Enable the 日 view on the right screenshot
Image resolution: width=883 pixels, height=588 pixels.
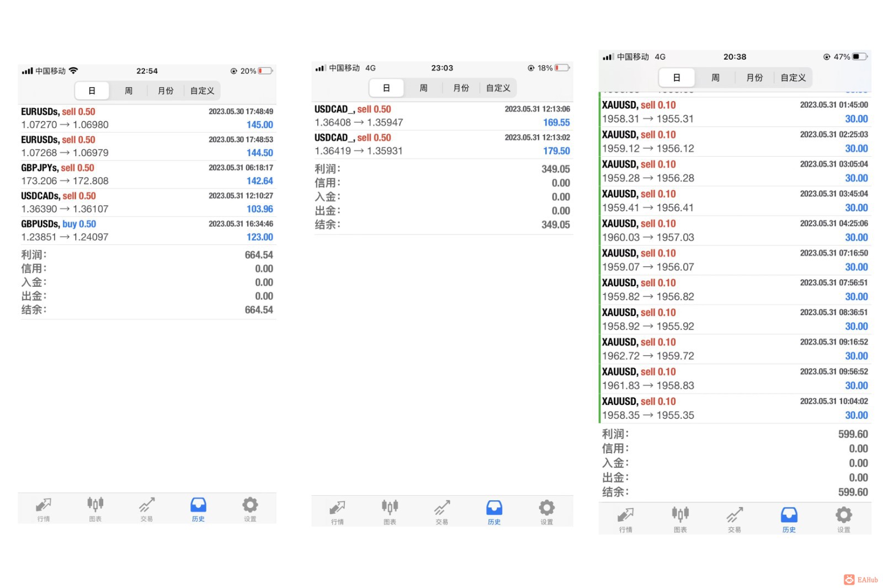pos(677,77)
